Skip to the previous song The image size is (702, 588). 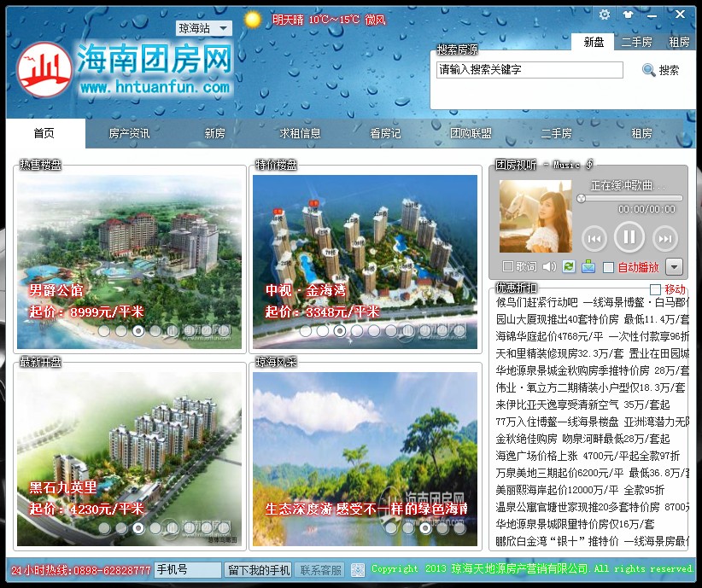[594, 237]
